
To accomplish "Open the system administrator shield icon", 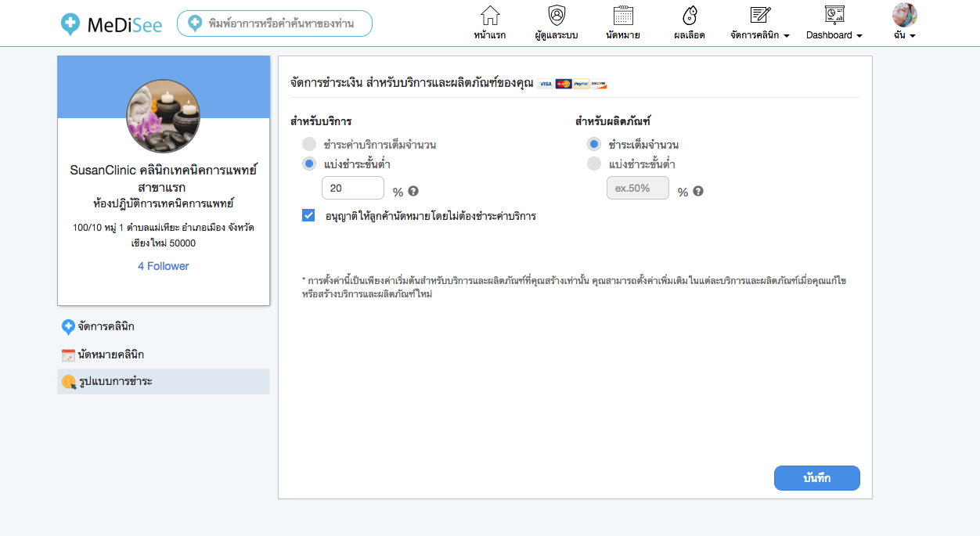I will 557,16.
